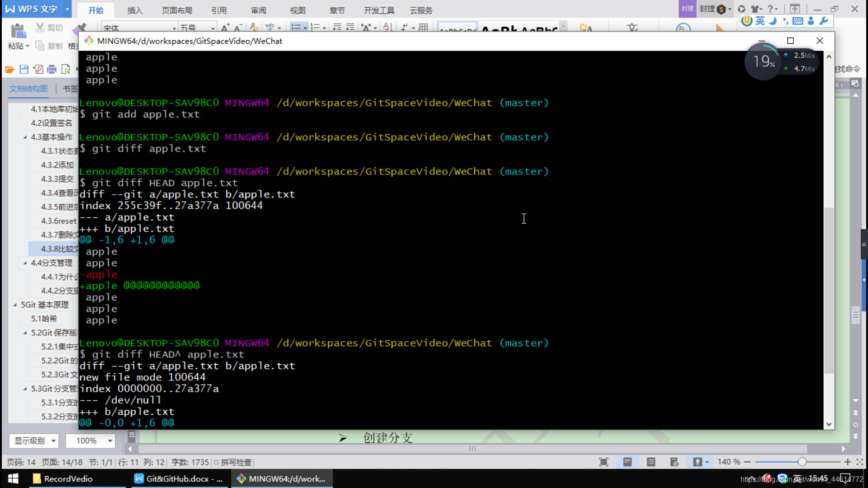Viewport: 868px width, 488px height.
Task: Click the full screen view icon in status bar
Action: pos(604,462)
